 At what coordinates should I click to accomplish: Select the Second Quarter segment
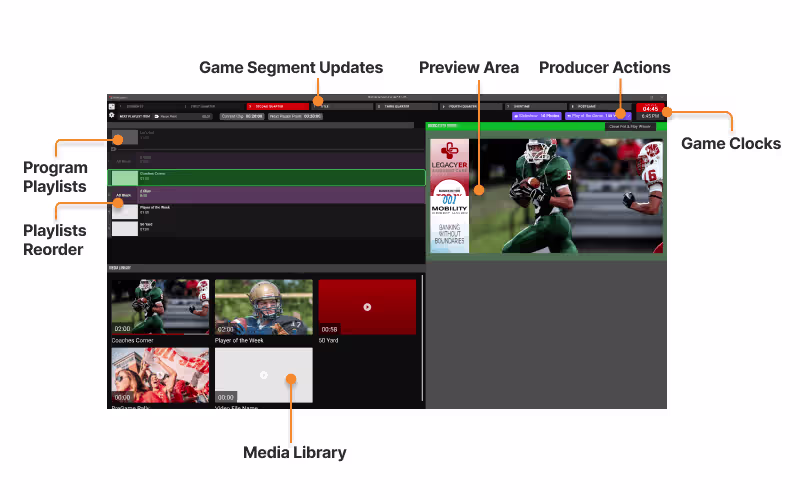(278, 107)
